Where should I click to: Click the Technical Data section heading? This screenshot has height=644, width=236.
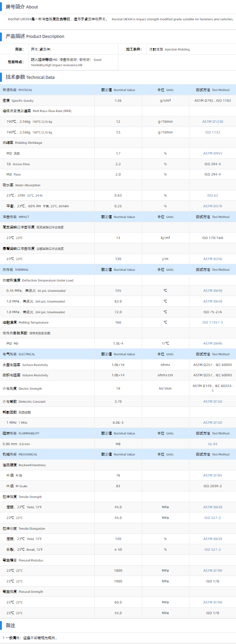(x=30, y=77)
